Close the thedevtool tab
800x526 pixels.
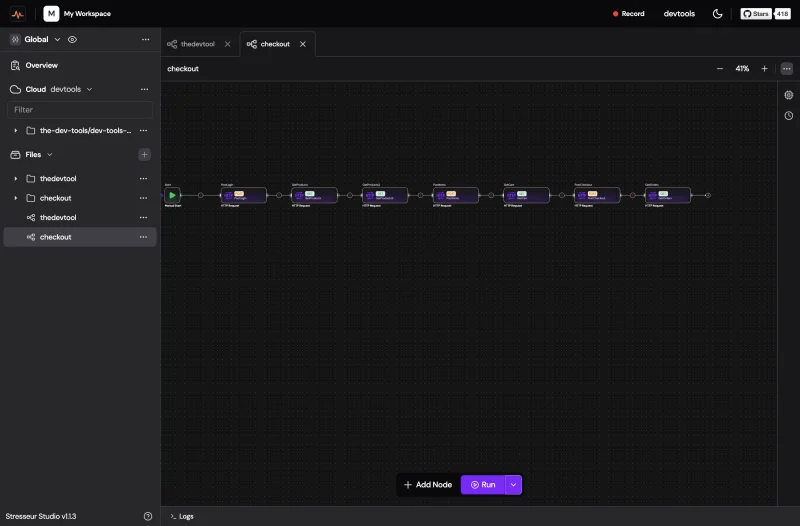(228, 44)
